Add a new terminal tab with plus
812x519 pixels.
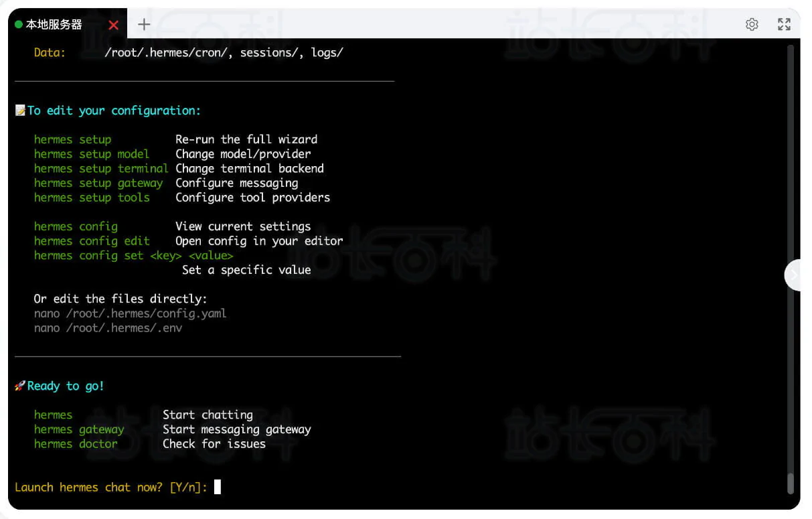coord(144,25)
